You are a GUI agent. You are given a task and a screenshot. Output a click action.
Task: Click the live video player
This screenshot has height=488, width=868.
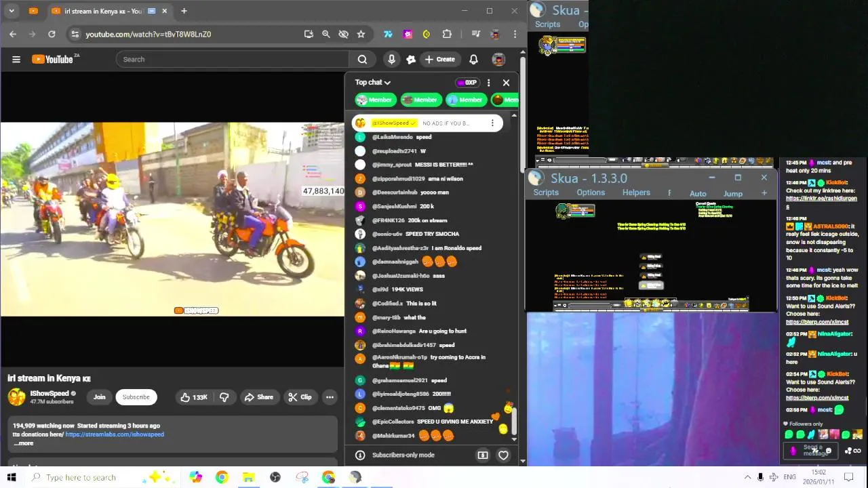tap(172, 219)
